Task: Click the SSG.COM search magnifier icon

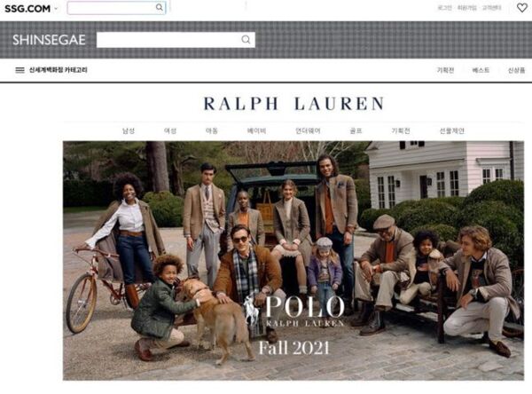Action: coord(159,7)
